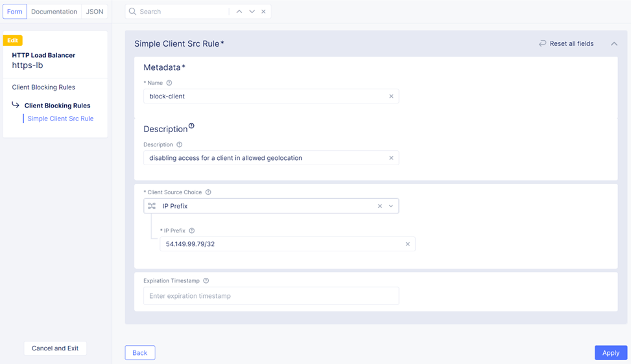
Task: Click the Apply button
Action: (x=610, y=353)
